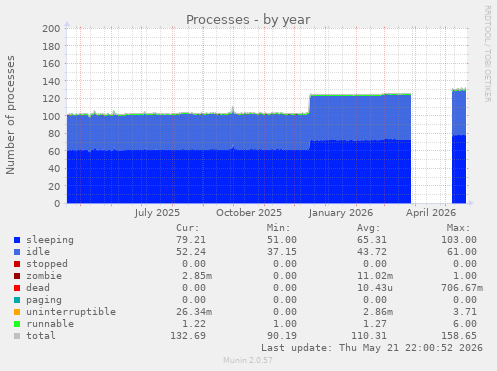
Task: Click sleeping minimum value 51.00
Action: click(282, 240)
